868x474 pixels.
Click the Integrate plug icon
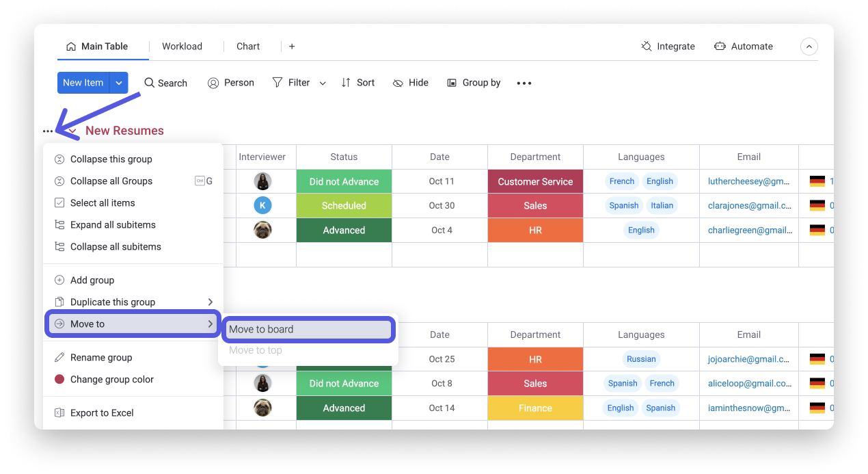pyautogui.click(x=647, y=47)
